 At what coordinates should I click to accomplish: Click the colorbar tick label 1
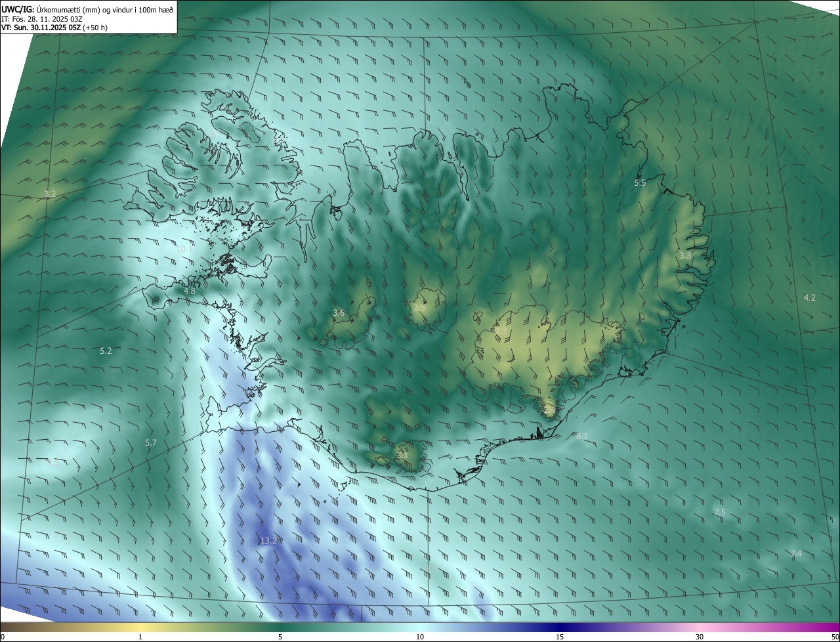(140, 637)
